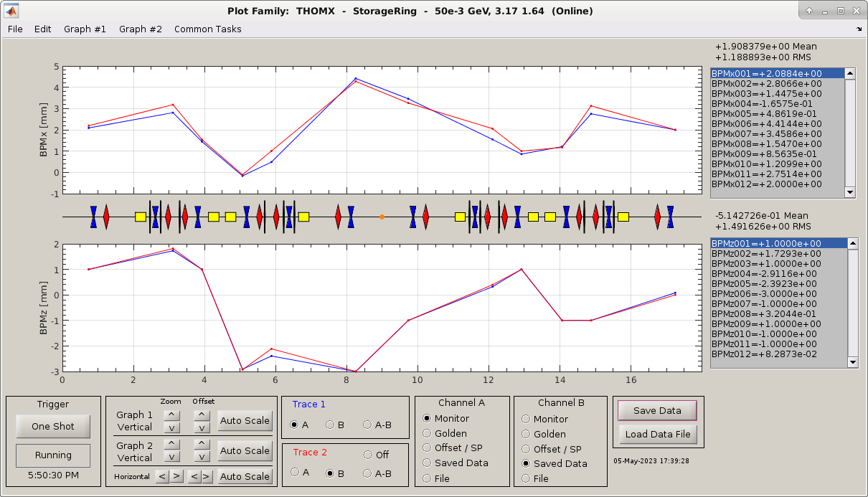Screen dimensions: 868x497
Task: Click the orange dot marker on the lattice
Action: coord(382,217)
